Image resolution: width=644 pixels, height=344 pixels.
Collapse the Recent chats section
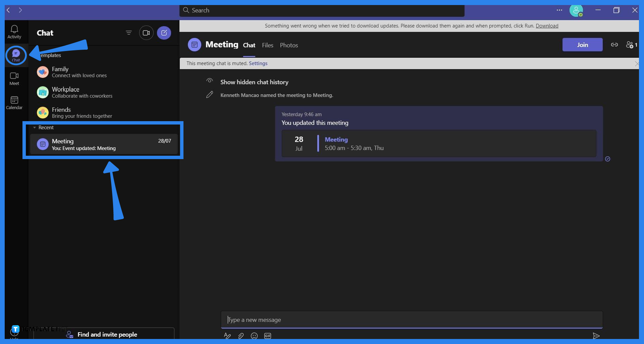[35, 128]
